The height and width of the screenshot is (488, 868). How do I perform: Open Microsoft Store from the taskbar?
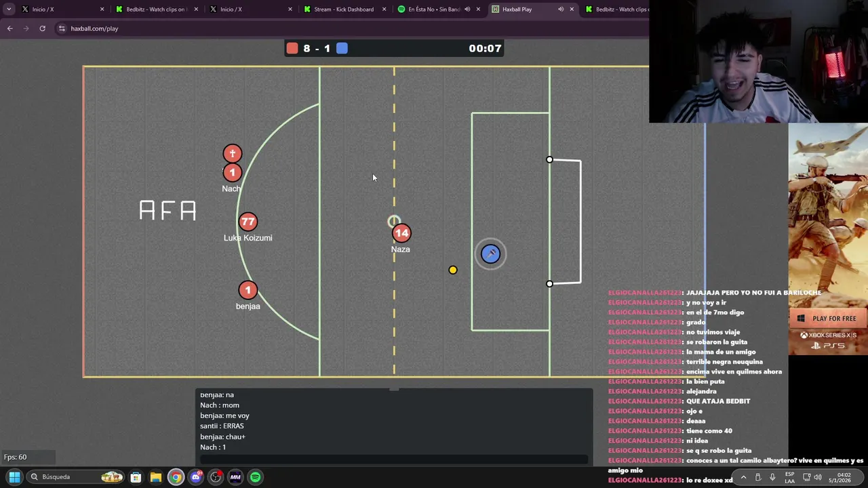(x=136, y=477)
